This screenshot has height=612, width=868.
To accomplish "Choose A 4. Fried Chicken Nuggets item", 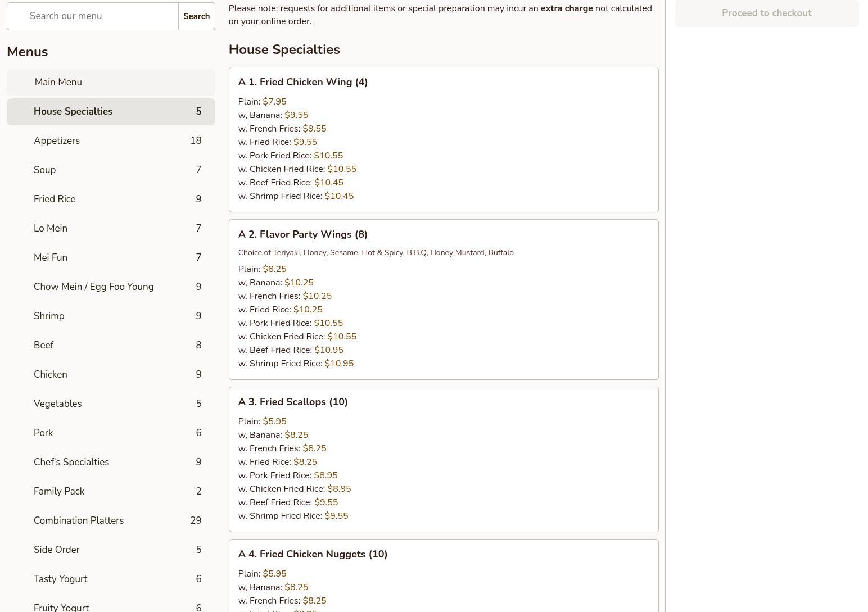I will [313, 555].
